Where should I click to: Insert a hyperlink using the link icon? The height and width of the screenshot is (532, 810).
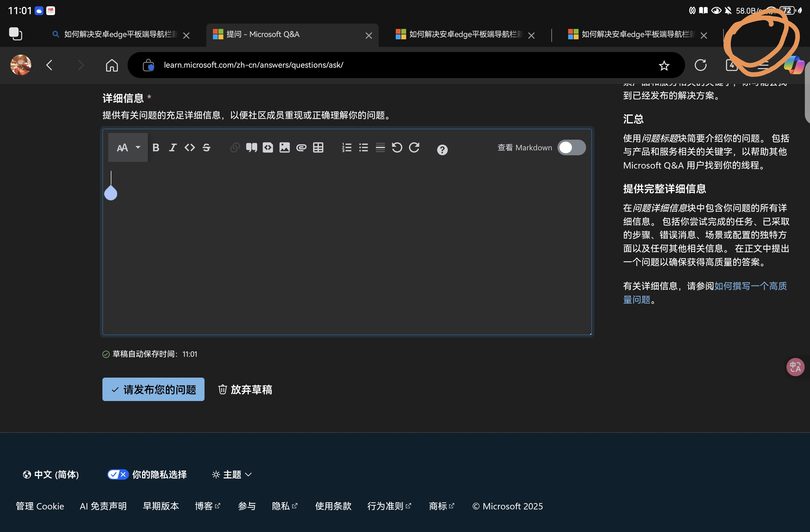235,148
